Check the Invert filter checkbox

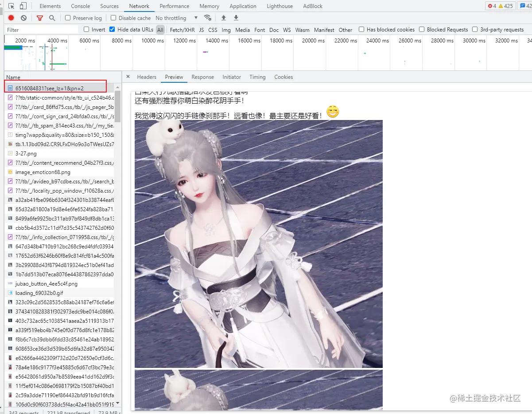pyautogui.click(x=87, y=30)
